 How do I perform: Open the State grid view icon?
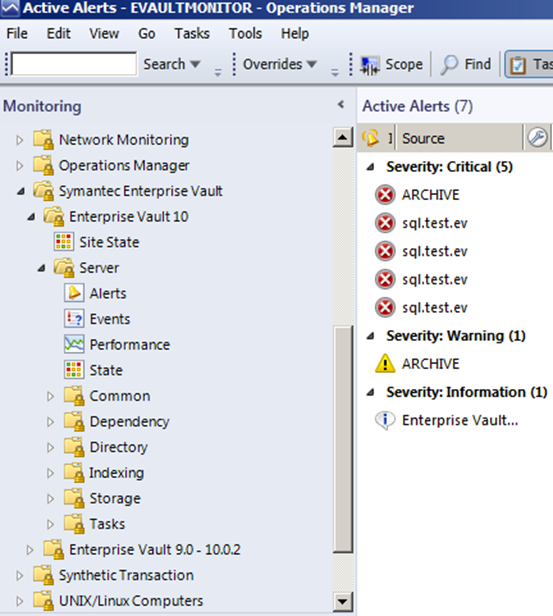click(74, 370)
